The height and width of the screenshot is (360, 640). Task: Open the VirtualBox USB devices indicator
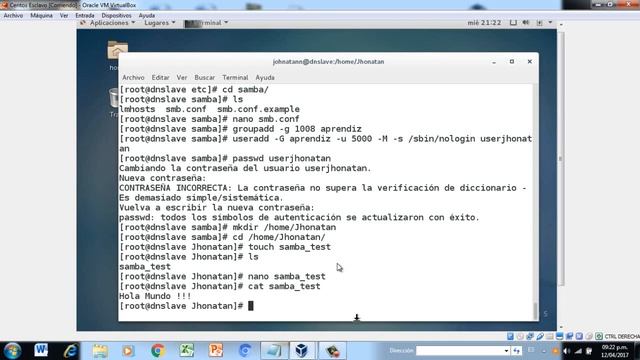[540, 336]
